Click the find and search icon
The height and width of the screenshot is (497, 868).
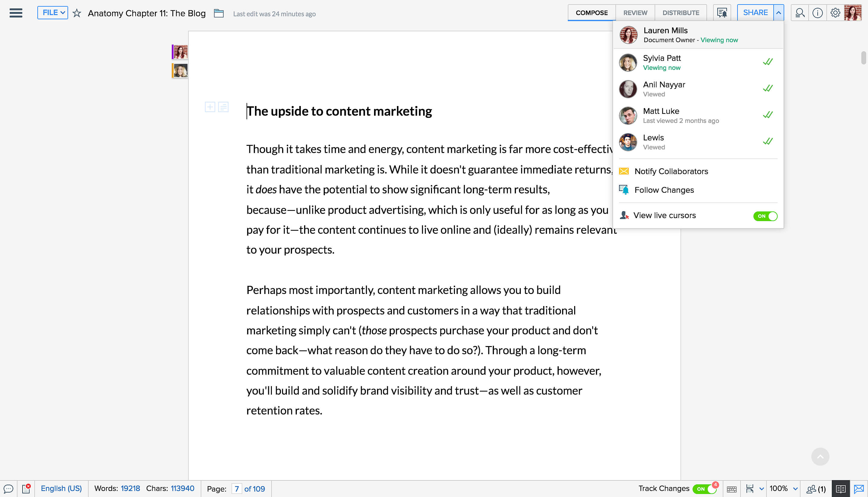point(799,13)
